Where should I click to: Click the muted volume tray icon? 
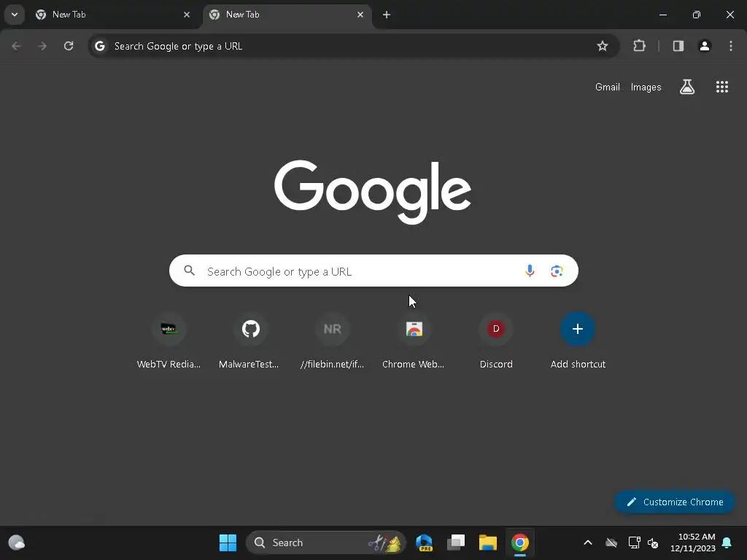(653, 542)
